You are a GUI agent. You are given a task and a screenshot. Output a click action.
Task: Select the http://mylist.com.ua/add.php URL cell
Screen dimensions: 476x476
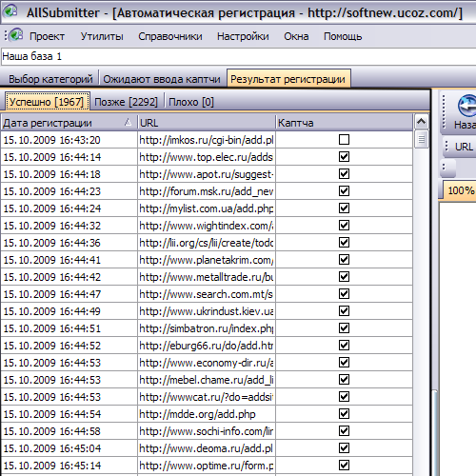(207, 208)
